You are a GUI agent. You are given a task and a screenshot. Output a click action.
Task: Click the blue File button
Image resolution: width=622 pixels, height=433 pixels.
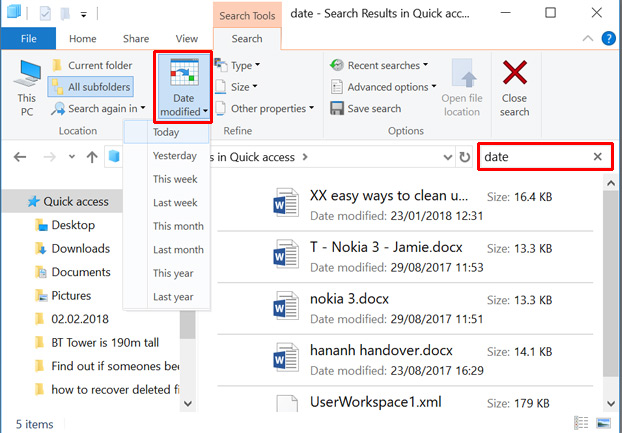coord(29,39)
